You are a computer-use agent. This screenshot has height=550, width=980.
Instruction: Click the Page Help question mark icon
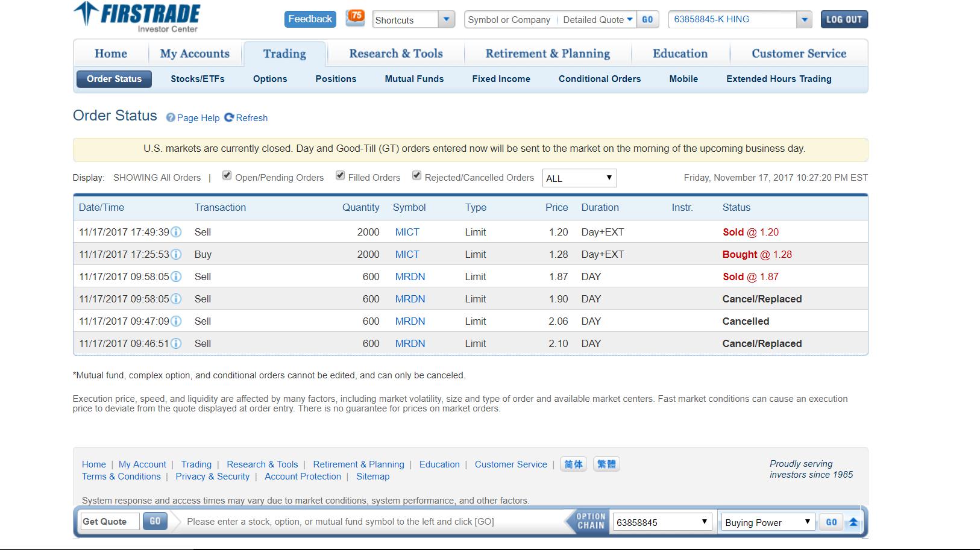pyautogui.click(x=171, y=118)
